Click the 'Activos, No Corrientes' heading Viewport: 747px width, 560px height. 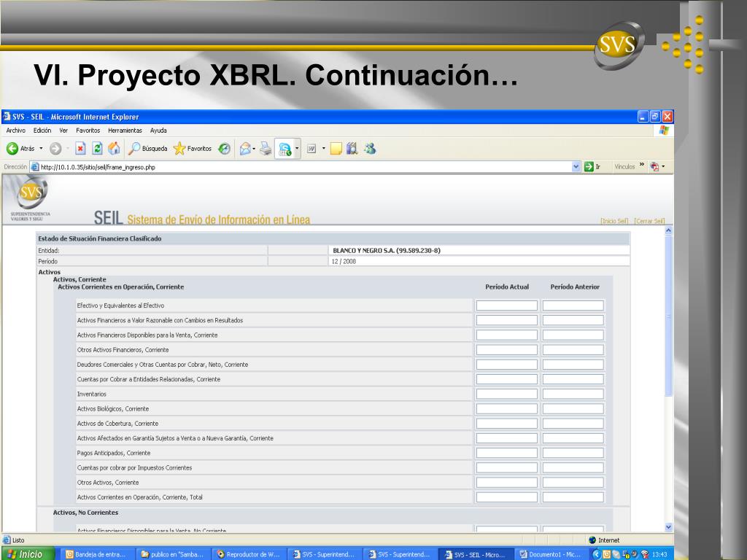point(86,513)
